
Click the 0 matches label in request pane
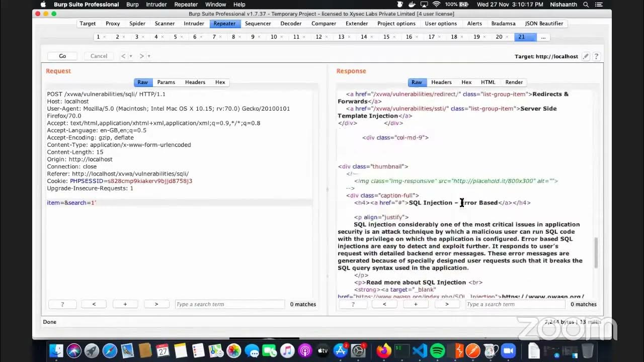click(x=303, y=304)
